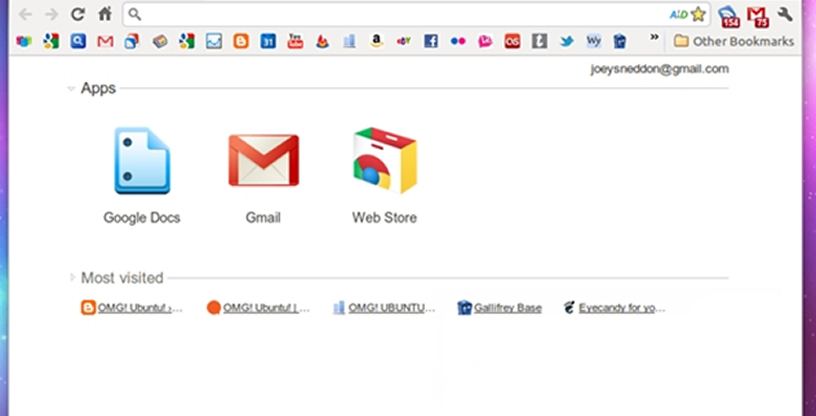Open the colorful blobs first bookmark

coord(24,41)
